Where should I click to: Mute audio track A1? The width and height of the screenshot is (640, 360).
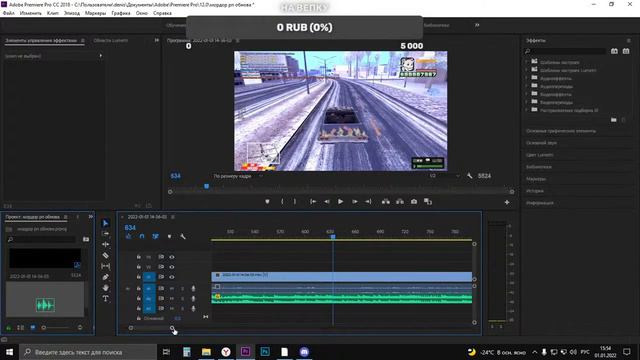pos(172,289)
